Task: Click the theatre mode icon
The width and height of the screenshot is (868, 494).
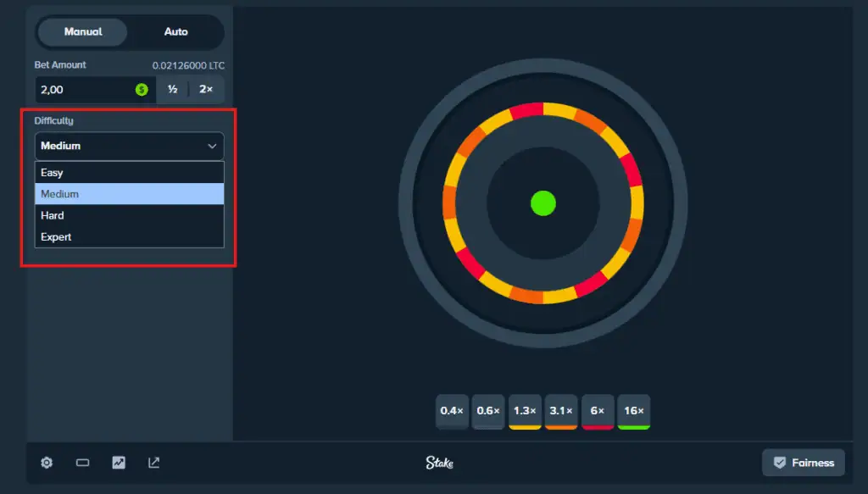Action: (82, 463)
